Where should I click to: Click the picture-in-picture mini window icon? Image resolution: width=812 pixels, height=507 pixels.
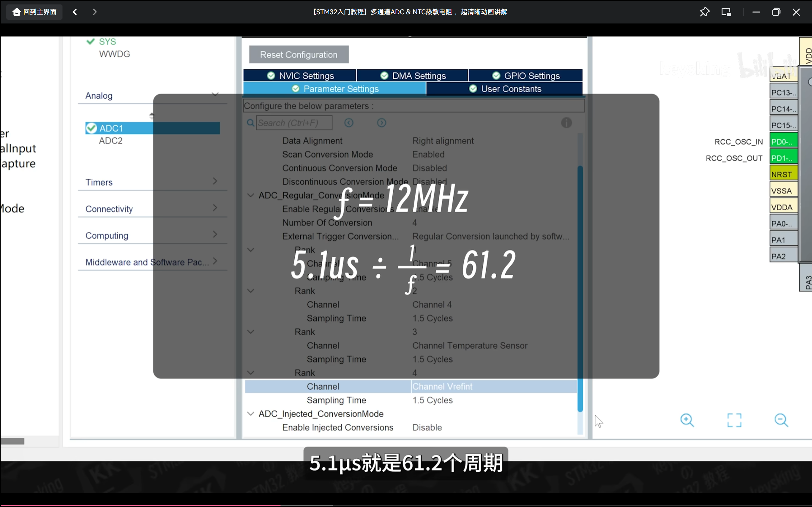[726, 12]
